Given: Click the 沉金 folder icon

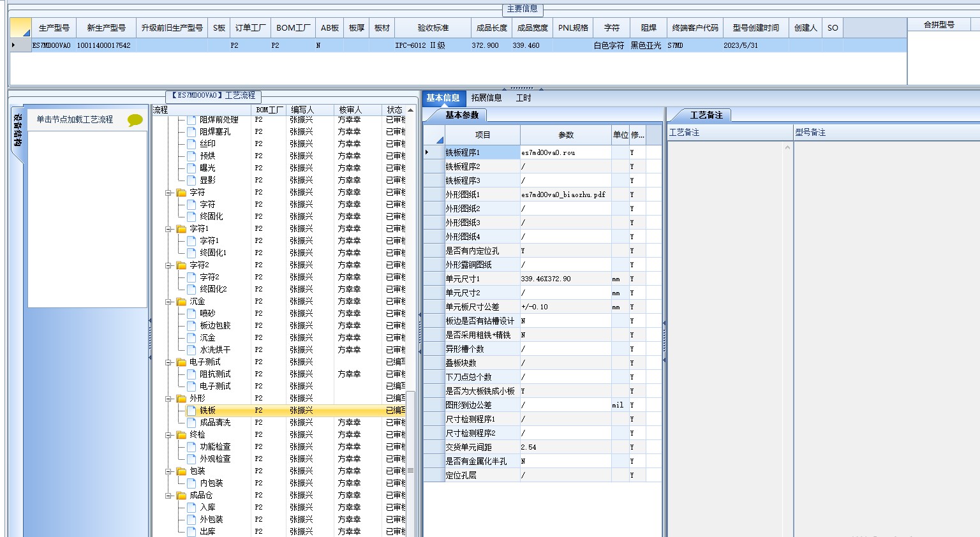Looking at the screenshot, I should (x=181, y=302).
